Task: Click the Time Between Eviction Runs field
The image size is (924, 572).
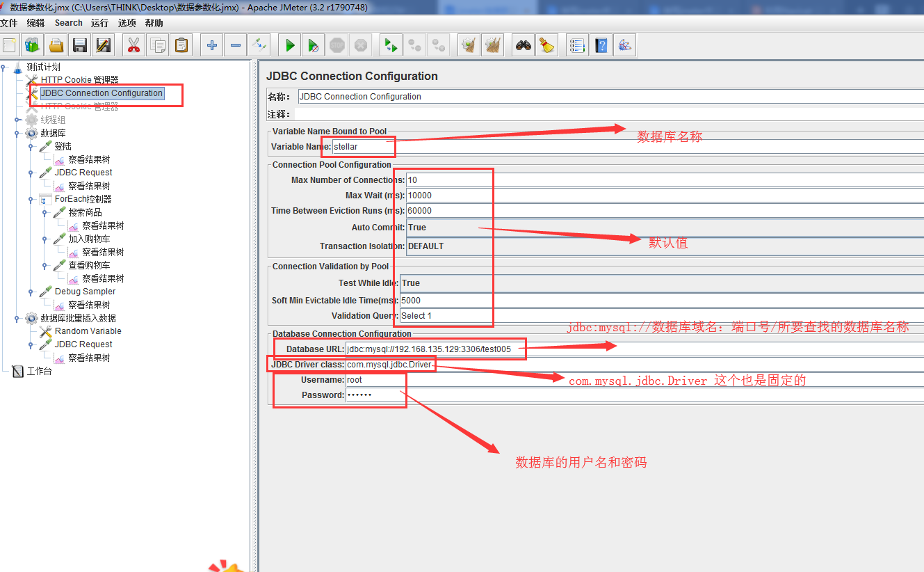Action: pyautogui.click(x=665, y=211)
